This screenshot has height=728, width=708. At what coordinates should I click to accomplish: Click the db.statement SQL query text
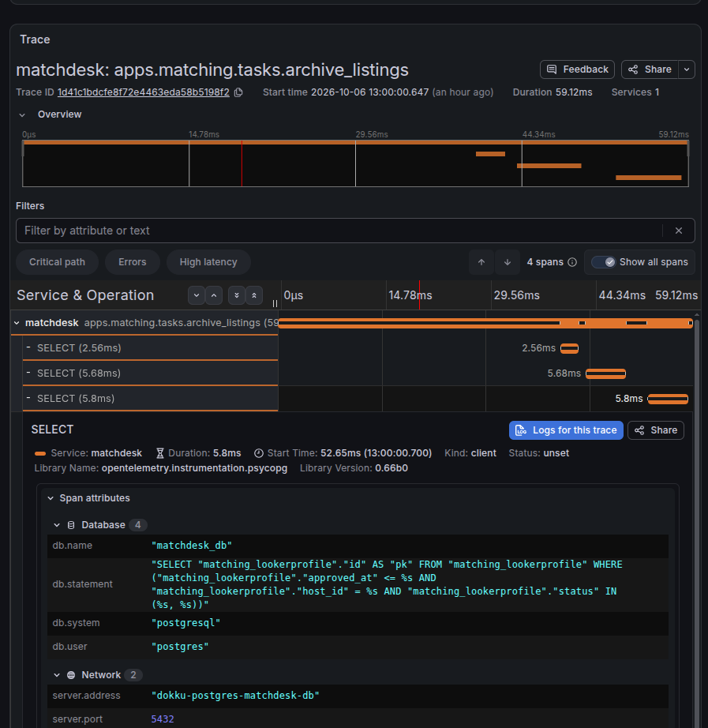point(387,584)
